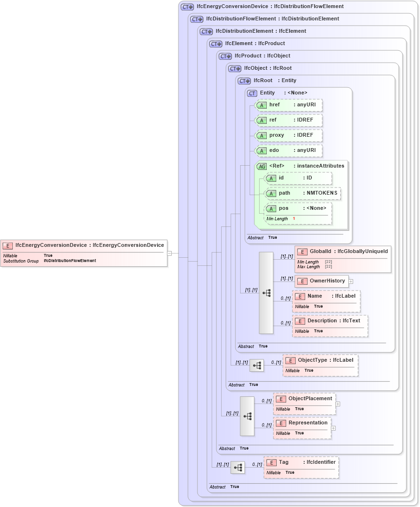Click the CT icon on the IfcRoot header
The image size is (420, 507).
pos(243,81)
